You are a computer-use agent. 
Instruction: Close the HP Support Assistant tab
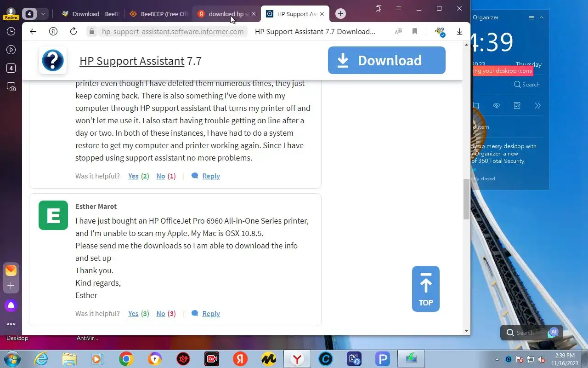(x=322, y=14)
